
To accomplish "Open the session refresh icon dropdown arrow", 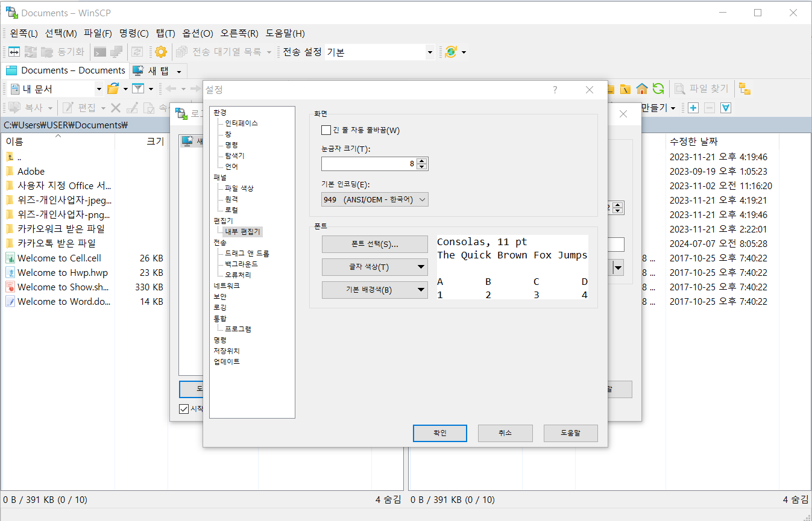I will coord(464,52).
